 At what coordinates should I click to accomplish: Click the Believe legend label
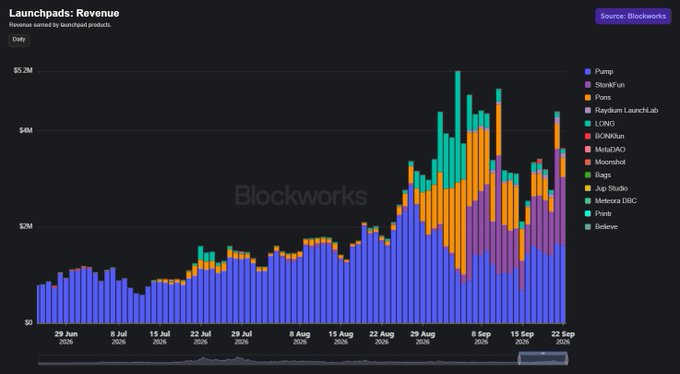coord(606,226)
